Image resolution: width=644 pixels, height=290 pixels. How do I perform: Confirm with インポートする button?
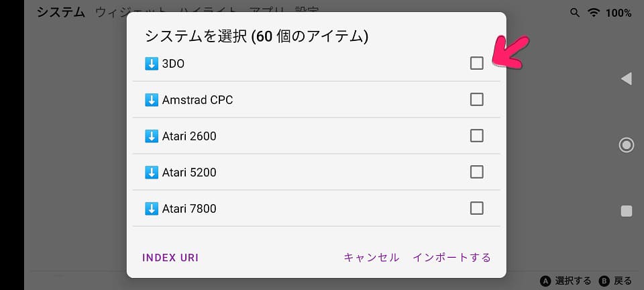point(451,258)
